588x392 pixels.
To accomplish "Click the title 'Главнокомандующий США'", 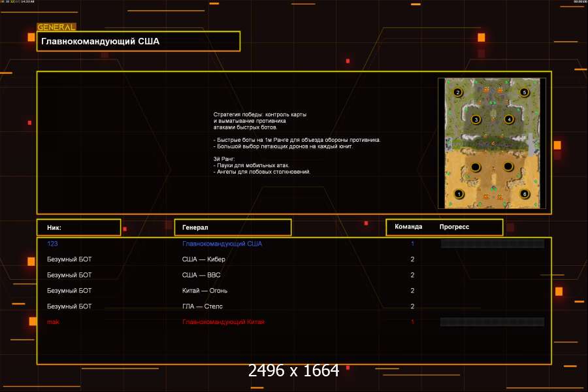I will 100,41.
